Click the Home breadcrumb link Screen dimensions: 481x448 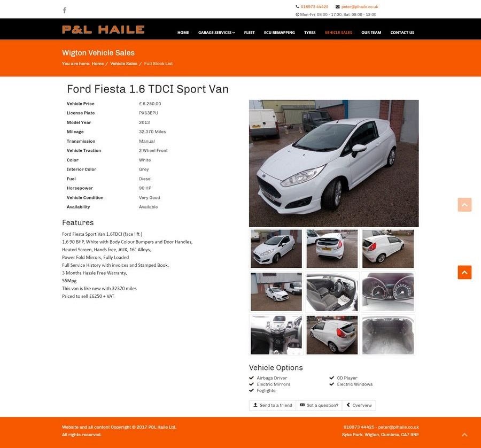98,64
